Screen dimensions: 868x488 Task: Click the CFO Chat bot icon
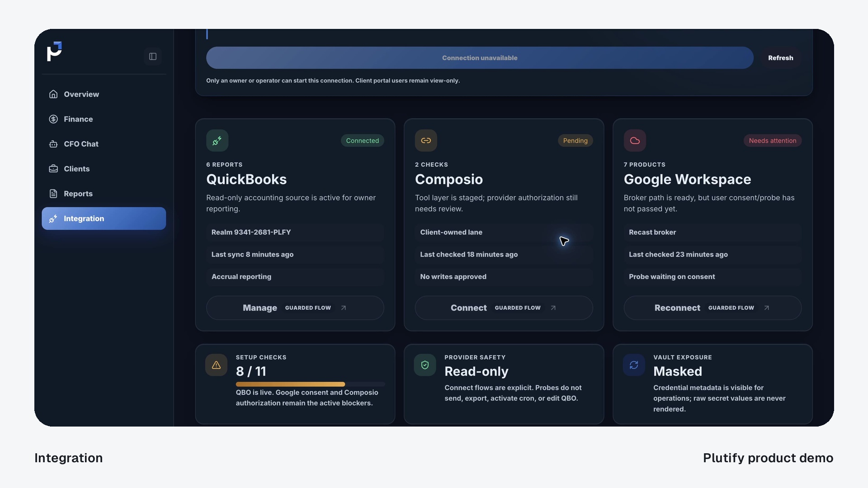(53, 144)
